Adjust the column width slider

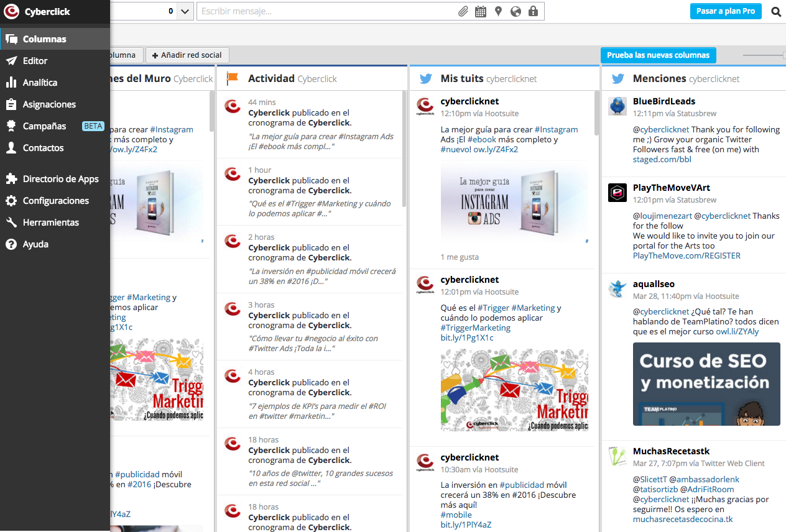pyautogui.click(x=764, y=55)
